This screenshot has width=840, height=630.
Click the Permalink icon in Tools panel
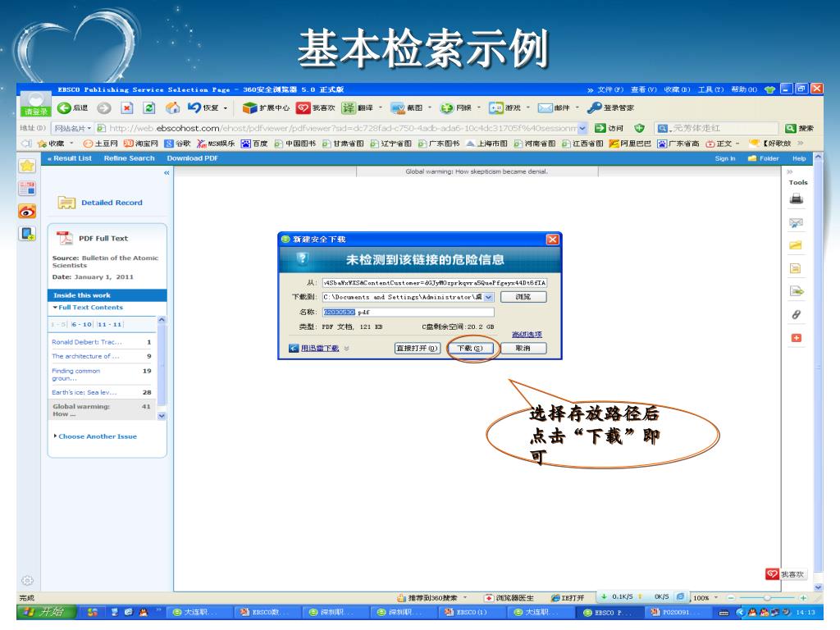(796, 314)
